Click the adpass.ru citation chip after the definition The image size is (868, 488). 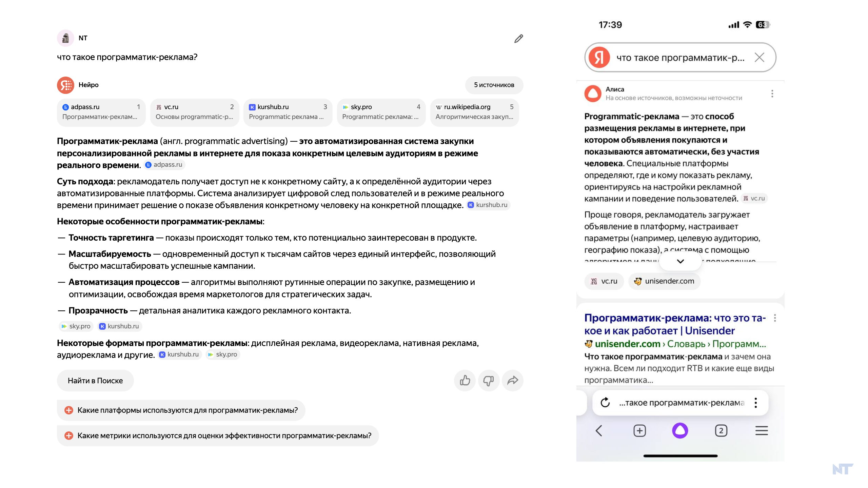[164, 165]
